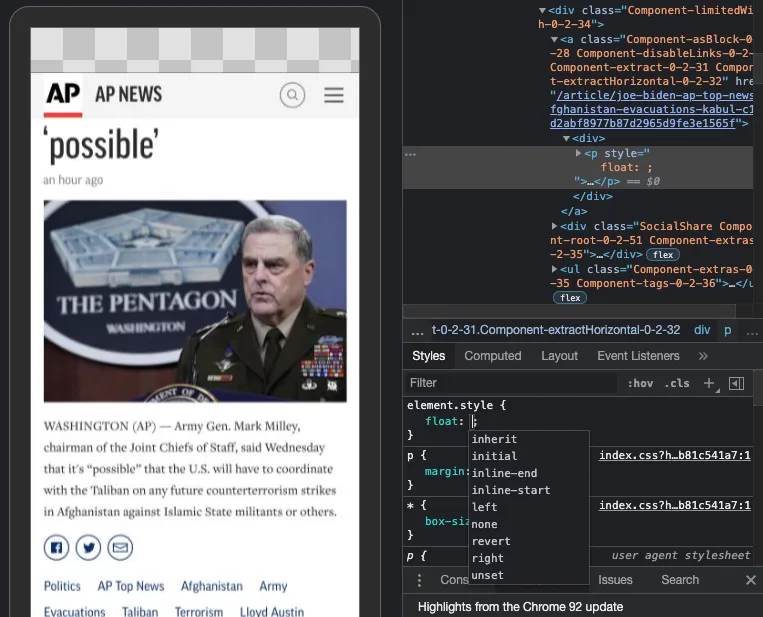This screenshot has width=763, height=617.
Task: Follow the article href link in Elements
Action: click(x=652, y=109)
